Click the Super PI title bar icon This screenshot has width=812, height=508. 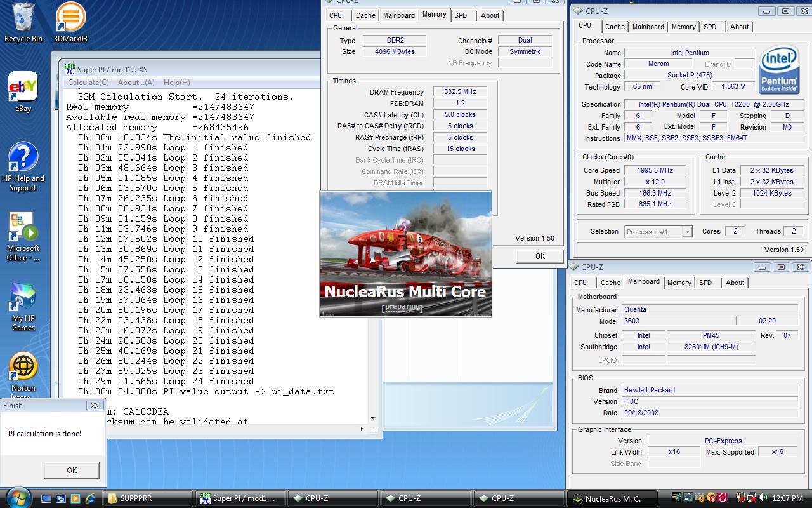(70, 69)
